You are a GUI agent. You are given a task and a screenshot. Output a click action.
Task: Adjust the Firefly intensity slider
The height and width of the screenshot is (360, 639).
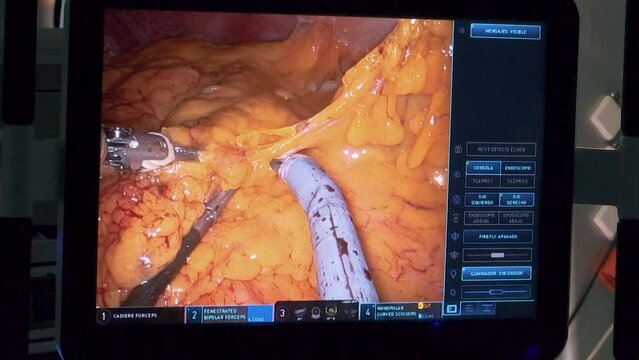[497, 255]
